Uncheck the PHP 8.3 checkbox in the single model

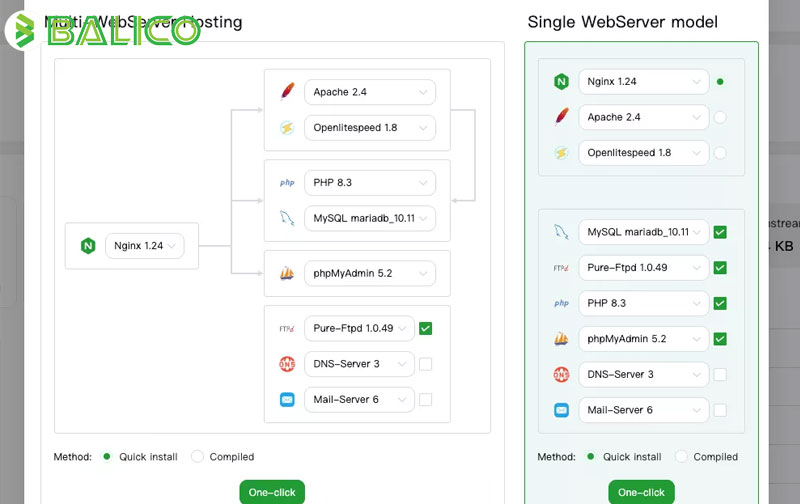(720, 304)
